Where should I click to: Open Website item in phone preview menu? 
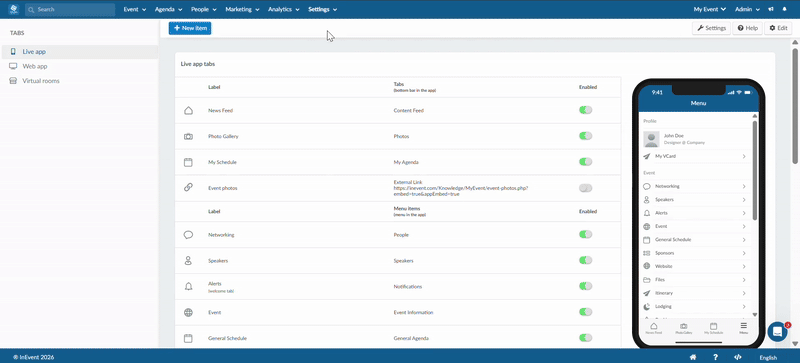tap(694, 267)
